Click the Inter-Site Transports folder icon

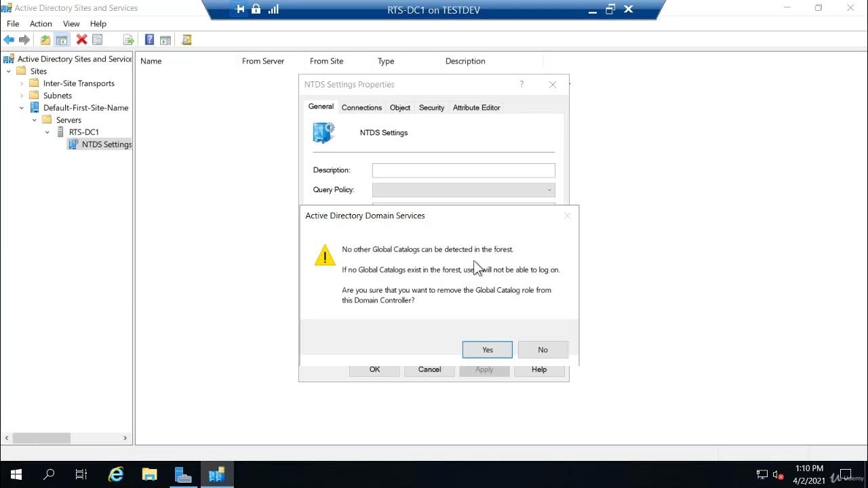pyautogui.click(x=34, y=83)
